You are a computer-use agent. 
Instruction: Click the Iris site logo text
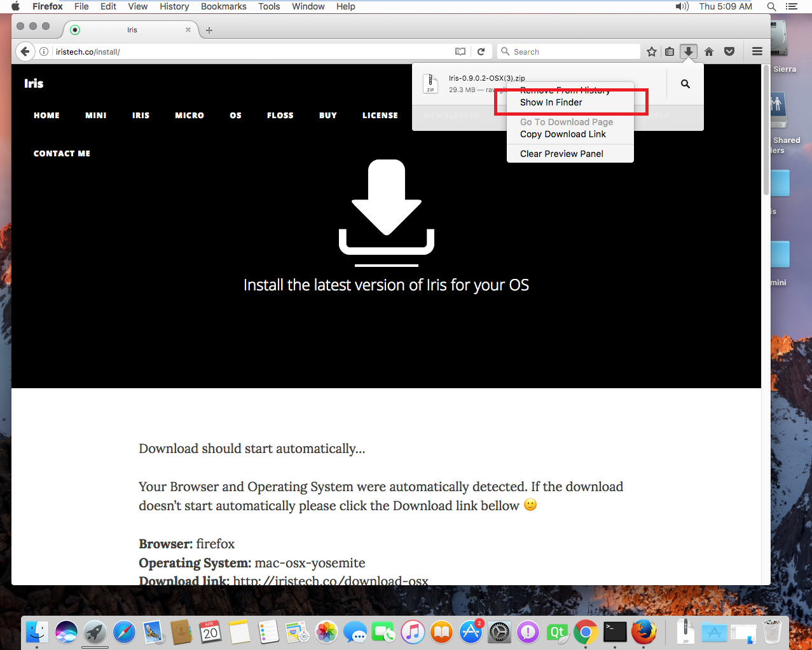(34, 83)
